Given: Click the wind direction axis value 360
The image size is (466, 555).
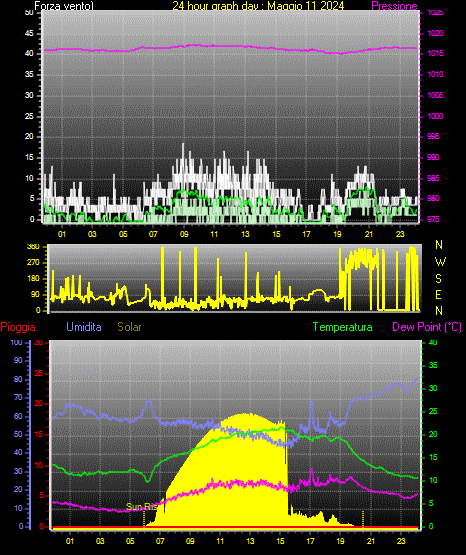Looking at the screenshot, I should pos(33,247).
